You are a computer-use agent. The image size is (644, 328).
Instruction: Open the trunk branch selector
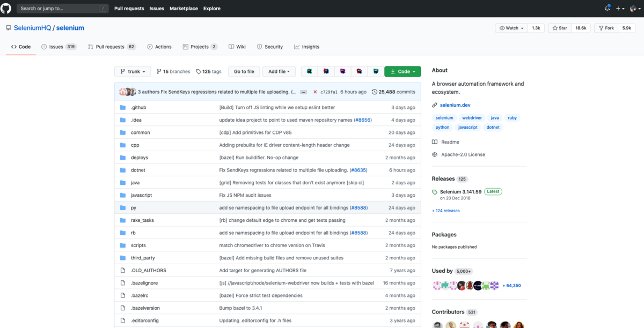[x=133, y=71]
